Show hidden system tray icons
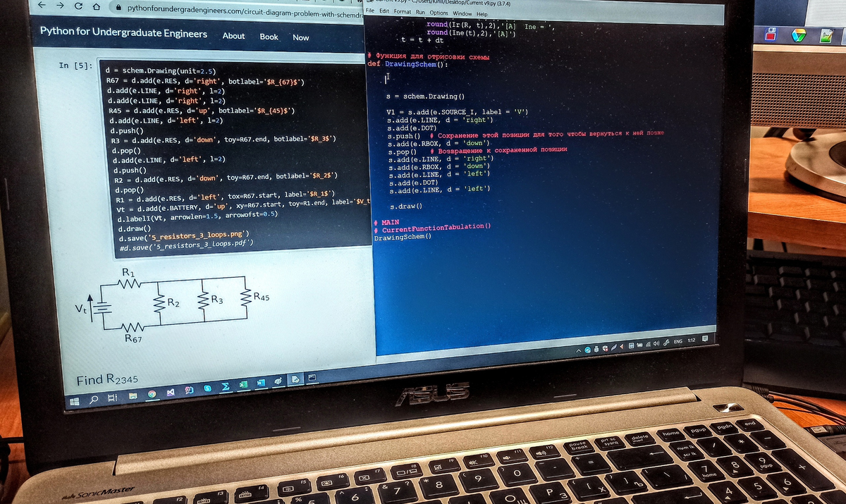 [x=579, y=350]
